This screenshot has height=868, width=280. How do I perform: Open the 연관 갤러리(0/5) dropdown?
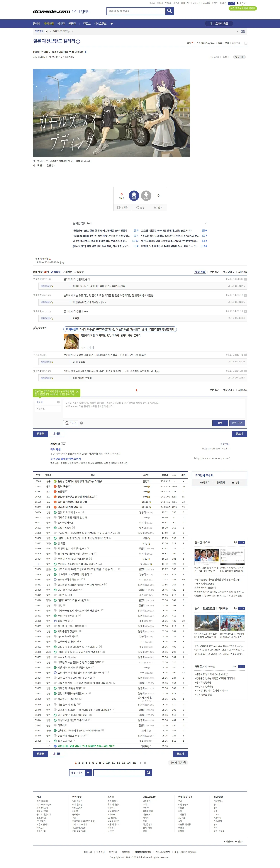(205, 43)
